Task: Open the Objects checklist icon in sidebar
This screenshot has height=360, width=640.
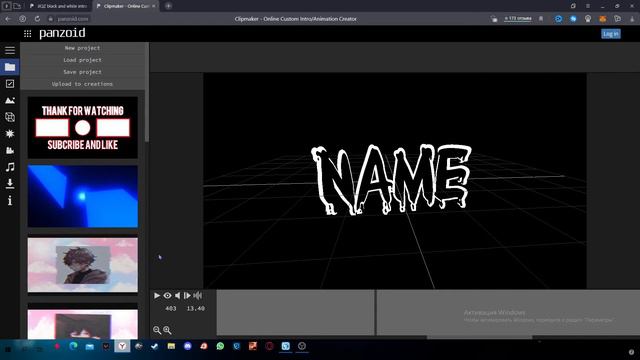Action: pyautogui.click(x=10, y=84)
